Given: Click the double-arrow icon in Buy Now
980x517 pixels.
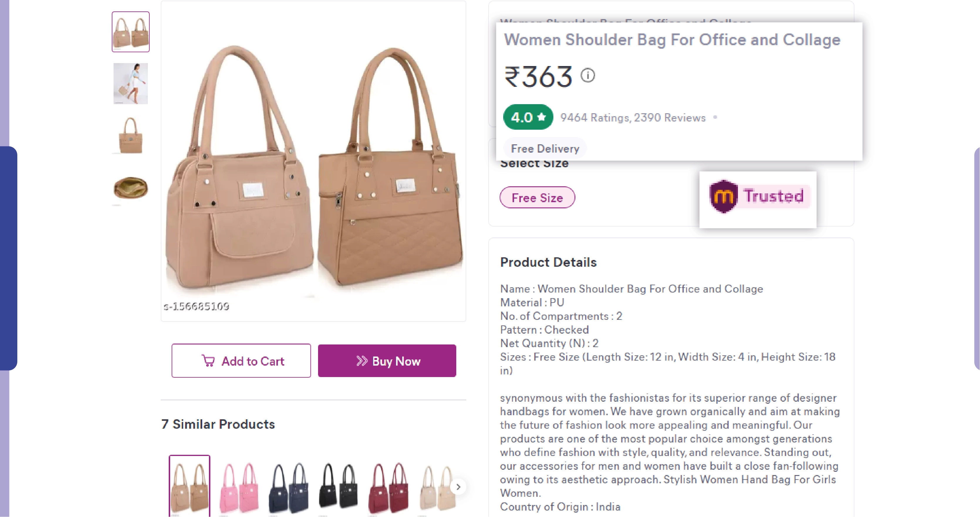Looking at the screenshot, I should point(362,361).
